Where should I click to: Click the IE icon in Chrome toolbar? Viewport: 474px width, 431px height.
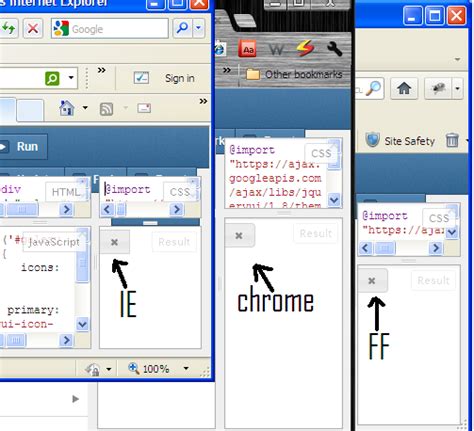[x=220, y=49]
